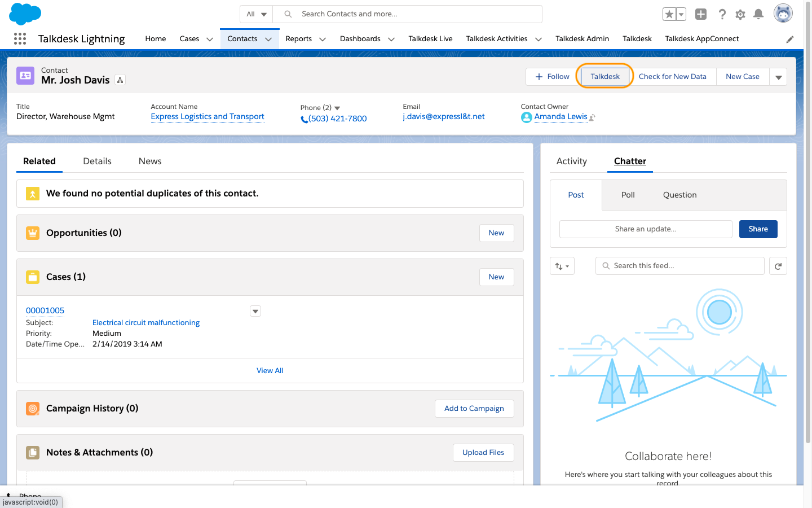Click the Salesforce cloud logo

point(25,14)
